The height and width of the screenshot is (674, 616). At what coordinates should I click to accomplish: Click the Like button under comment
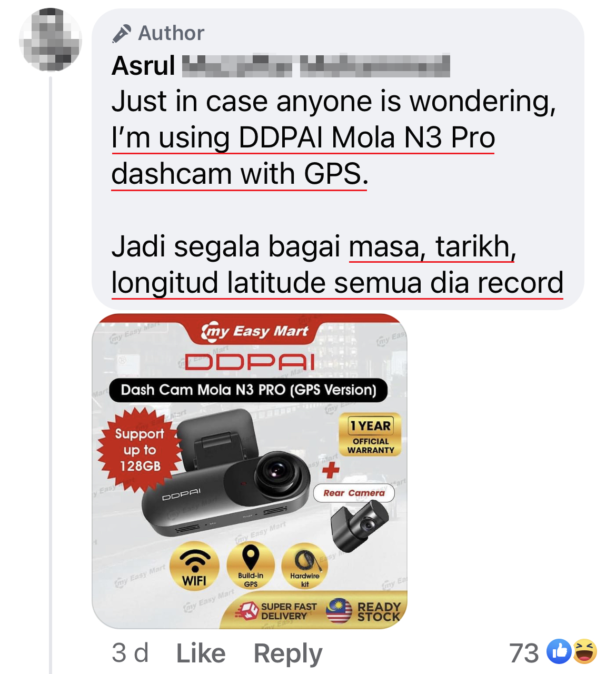click(201, 653)
